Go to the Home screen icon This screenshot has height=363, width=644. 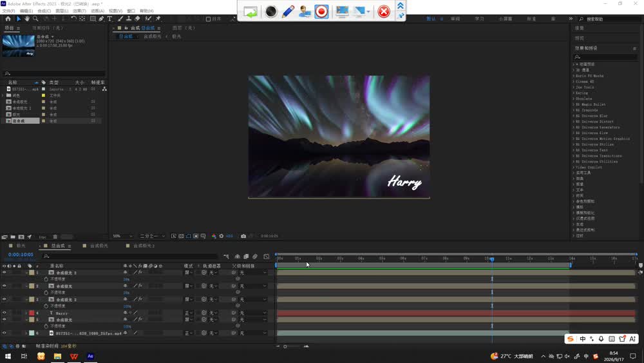(x=8, y=19)
